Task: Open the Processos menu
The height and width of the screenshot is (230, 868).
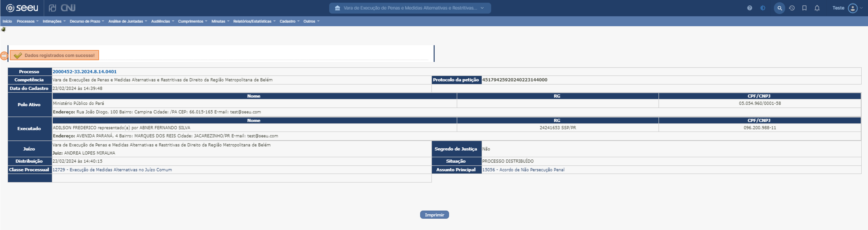Action: tap(27, 21)
